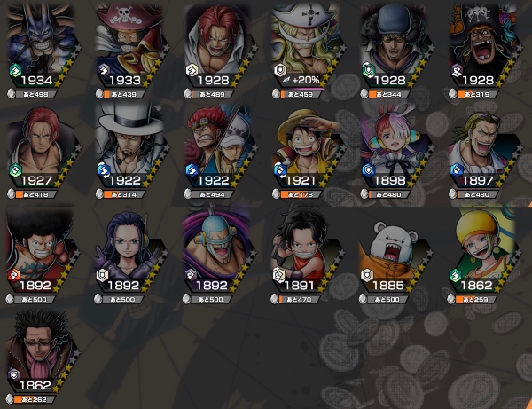This screenshot has height=409, width=532.
Task: Click the shield defender icon on Whitebeard card
Action: [280, 71]
